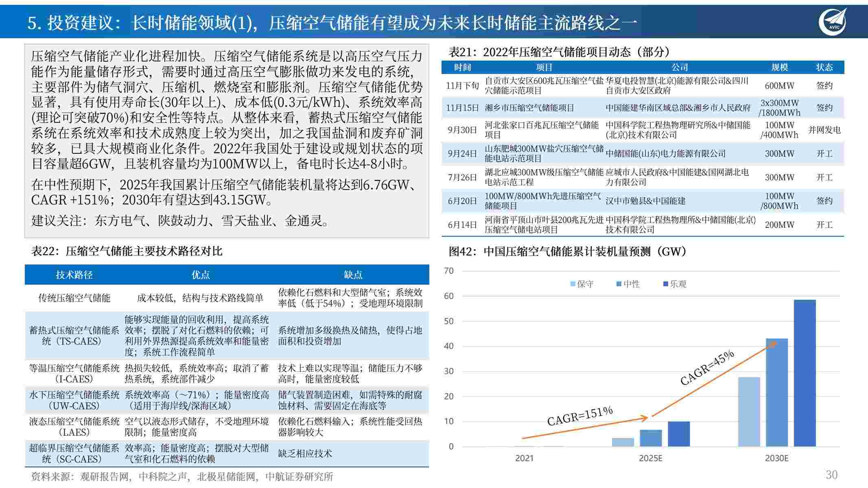
Task: Click the tallest 2030E optimistic bar
Action: click(x=805, y=373)
